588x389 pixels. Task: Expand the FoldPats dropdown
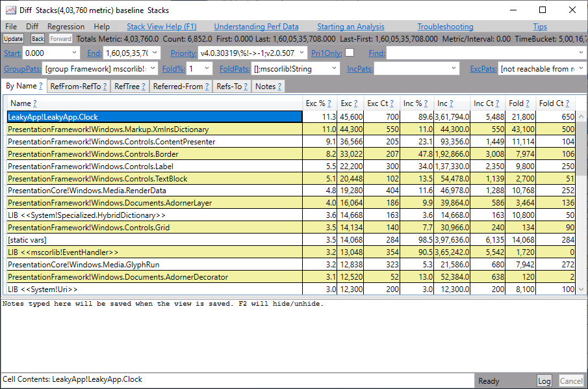coord(334,68)
